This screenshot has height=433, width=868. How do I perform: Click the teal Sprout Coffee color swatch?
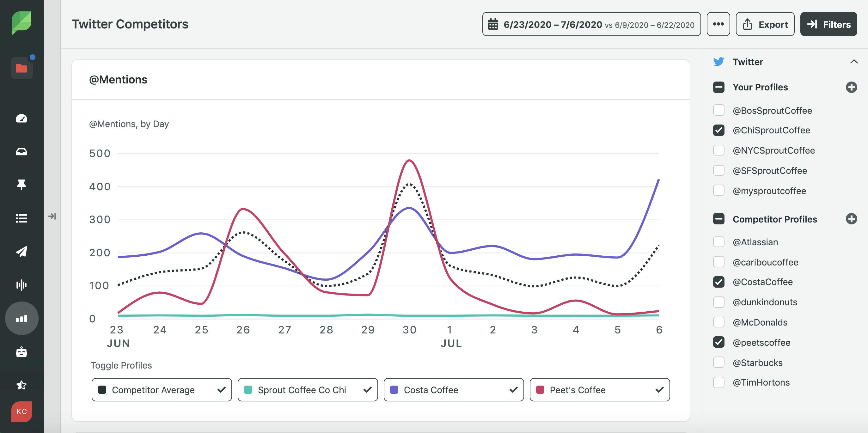tap(248, 390)
